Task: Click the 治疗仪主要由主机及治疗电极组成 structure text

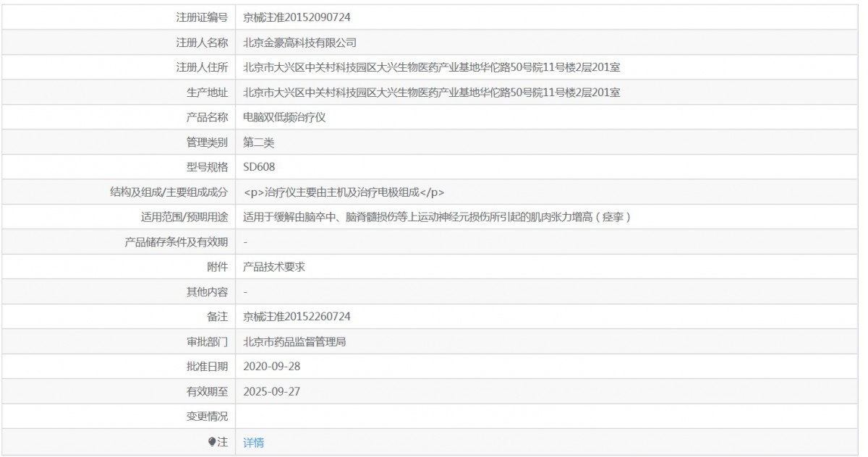Action: pos(344,192)
